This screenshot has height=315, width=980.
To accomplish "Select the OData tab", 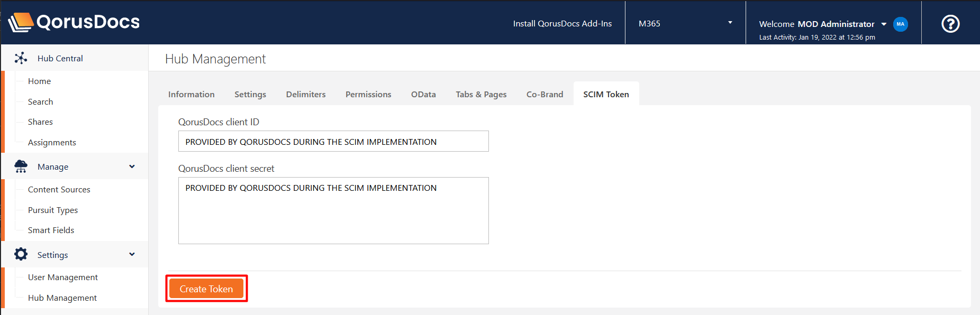I will (x=423, y=94).
